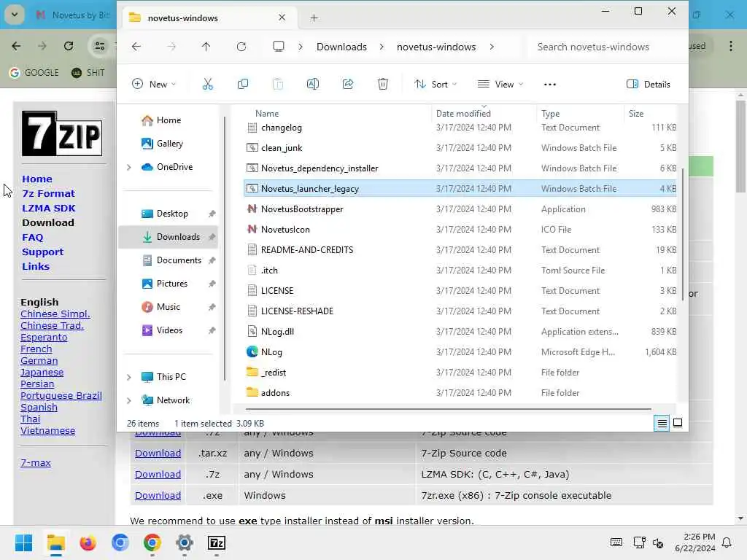The image size is (747, 560).
Task: Open the View dropdown menu
Action: pyautogui.click(x=500, y=85)
